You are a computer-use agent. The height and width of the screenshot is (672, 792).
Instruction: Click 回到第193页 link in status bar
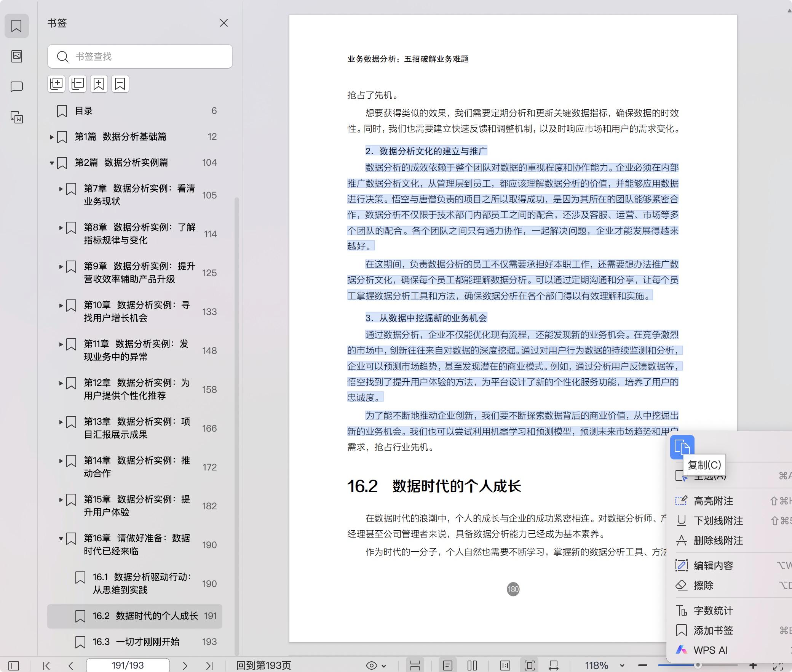[263, 666]
